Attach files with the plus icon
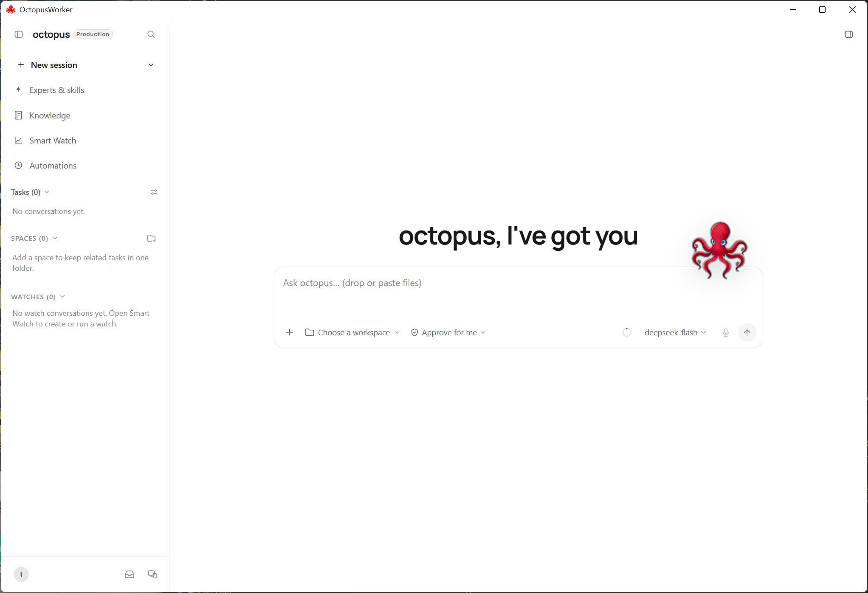Viewport: 868px width, 593px height. point(290,332)
